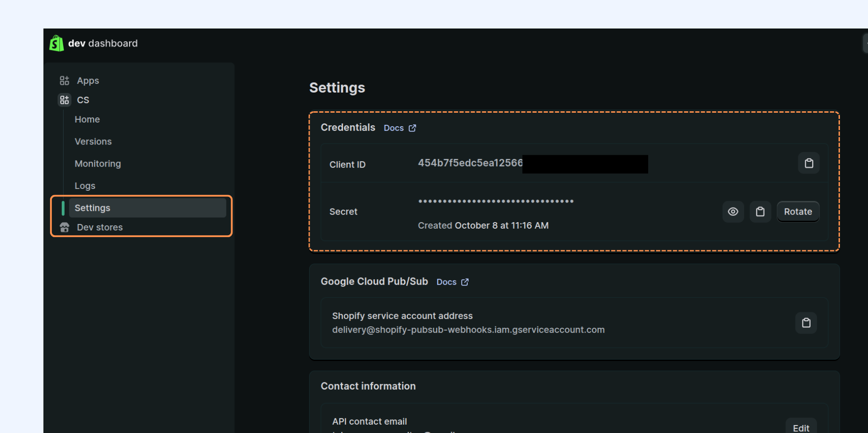
Task: Go to the Home page
Action: click(x=87, y=119)
